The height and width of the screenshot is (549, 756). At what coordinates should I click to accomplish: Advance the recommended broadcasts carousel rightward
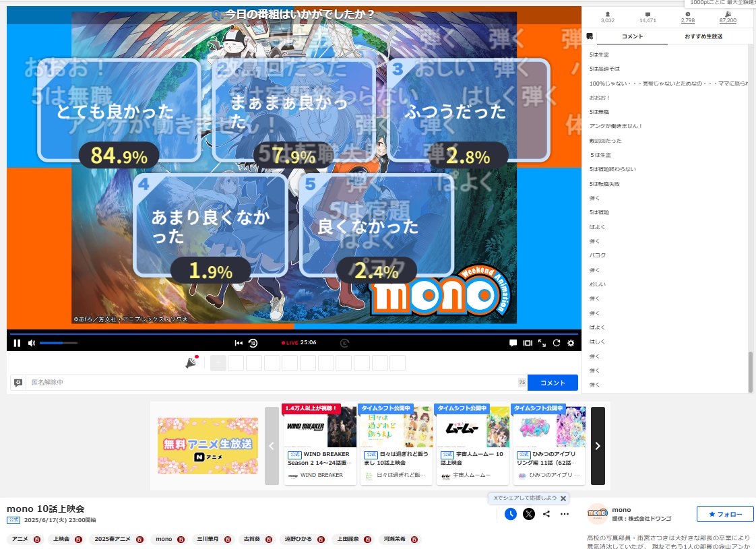pyautogui.click(x=597, y=446)
